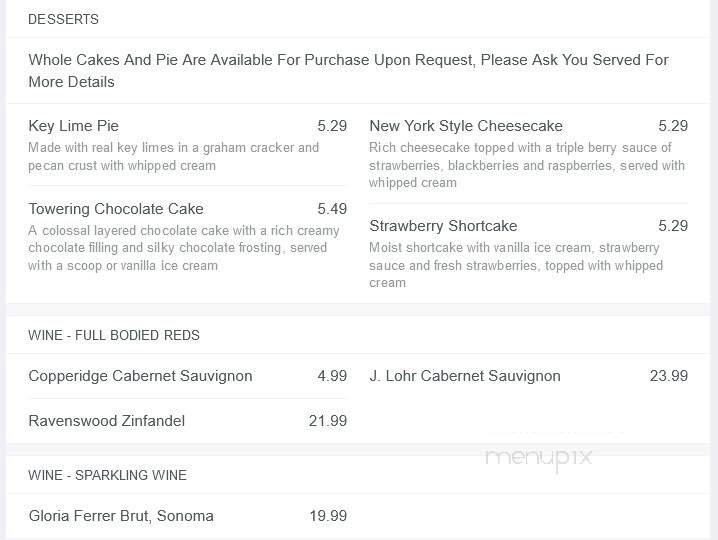Image resolution: width=718 pixels, height=540 pixels.
Task: Select the J. Lohr Cabernet Sauvignon entry
Action: click(465, 376)
